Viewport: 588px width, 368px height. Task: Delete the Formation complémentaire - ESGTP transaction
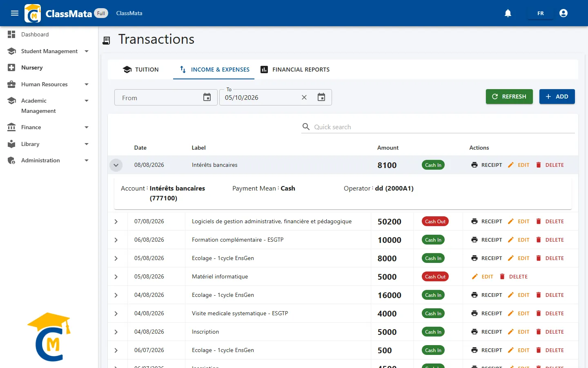550,240
